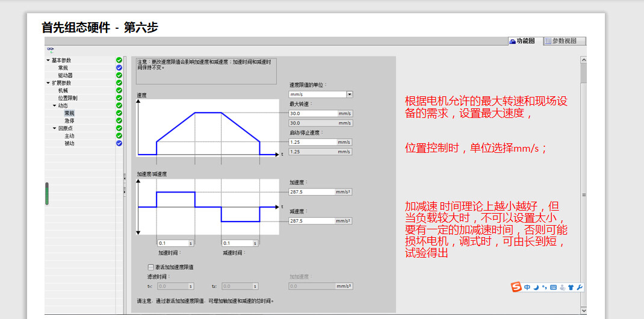Click the Sogou moon half-width icon

[x=536, y=287]
